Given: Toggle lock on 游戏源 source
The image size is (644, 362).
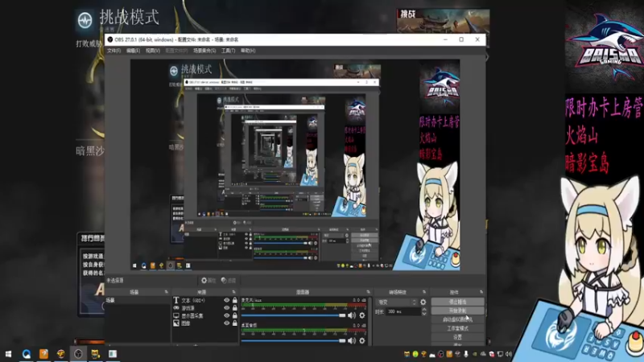Looking at the screenshot, I should 235,307.
